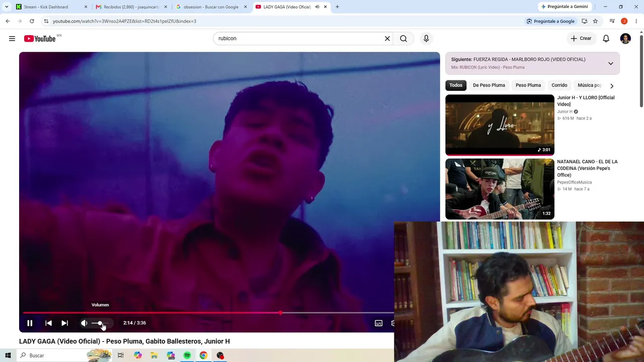
Task: Mute the video with the speaker icon
Action: [84, 323]
